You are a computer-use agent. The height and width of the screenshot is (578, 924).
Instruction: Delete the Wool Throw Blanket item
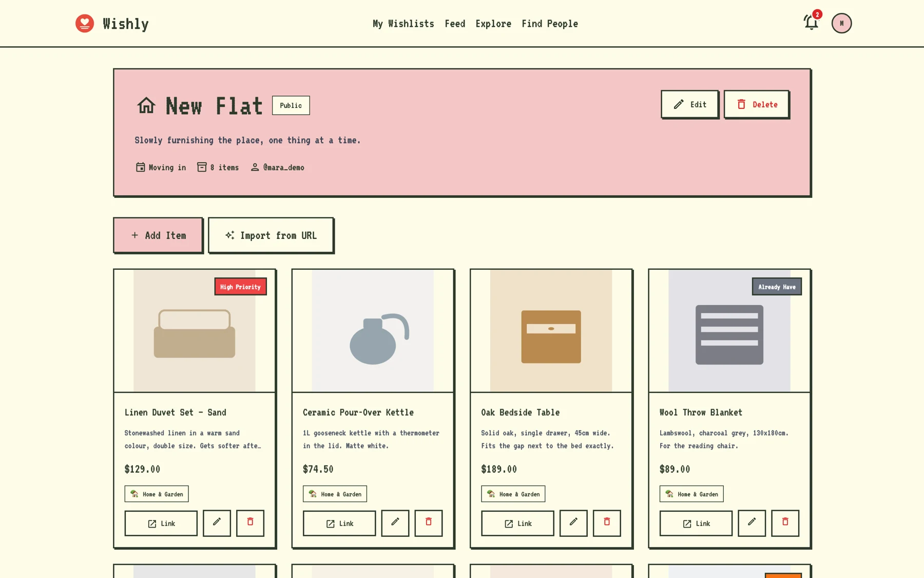pyautogui.click(x=785, y=523)
